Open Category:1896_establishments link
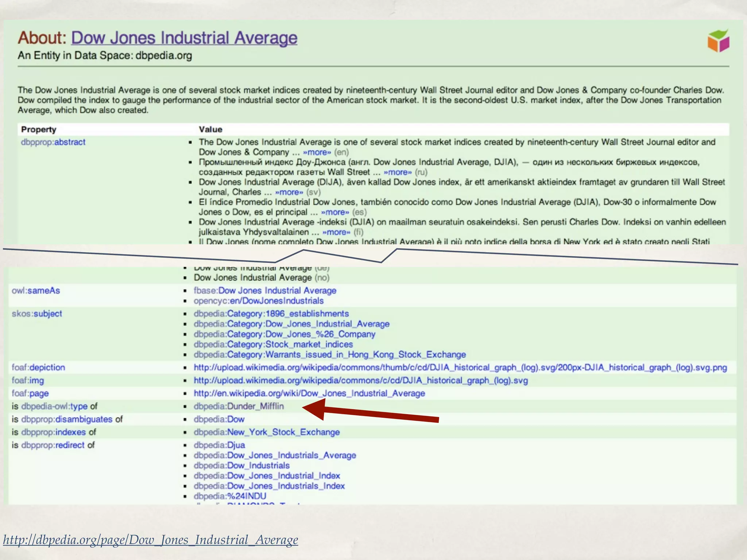Image resolution: width=747 pixels, height=560 pixels. tap(271, 314)
